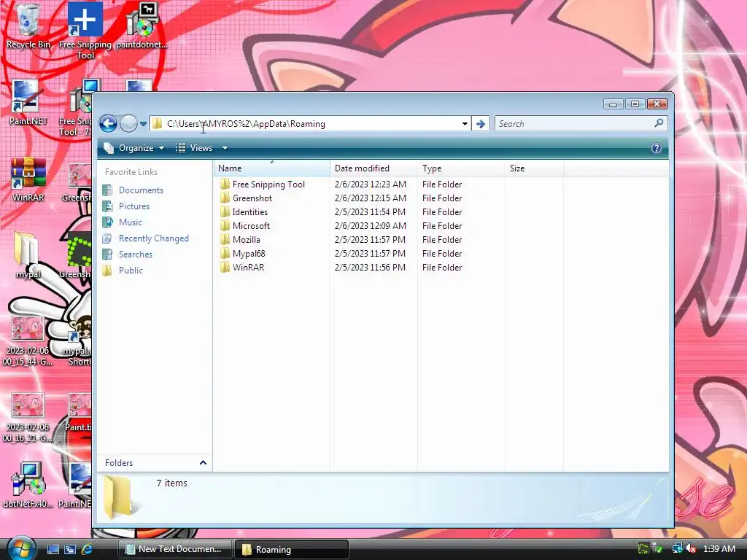Select the Mozilla folder icon
Viewport: 747px width, 560px height.
coord(225,239)
